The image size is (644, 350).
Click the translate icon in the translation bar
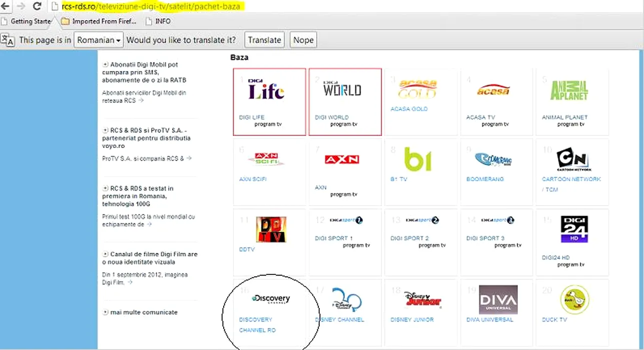click(x=8, y=40)
